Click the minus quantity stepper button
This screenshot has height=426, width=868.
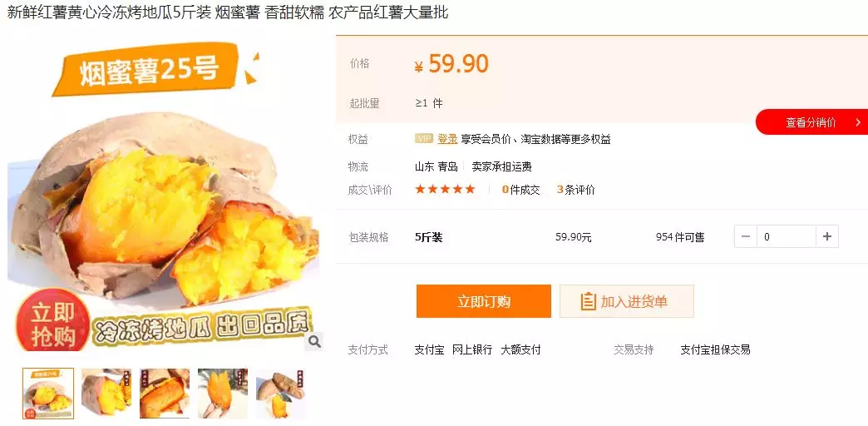click(x=746, y=236)
